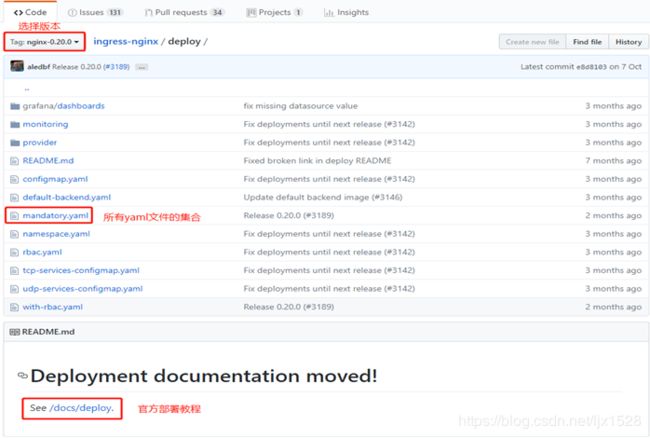Open commit "Fixed broken link in deploy README"
The width and height of the screenshot is (650, 438).
point(317,161)
